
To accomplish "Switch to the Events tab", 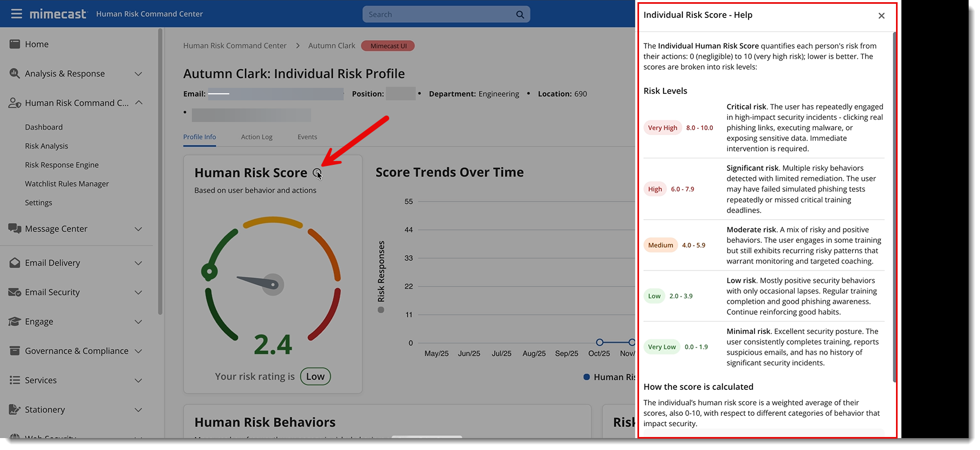I will pyautogui.click(x=307, y=137).
